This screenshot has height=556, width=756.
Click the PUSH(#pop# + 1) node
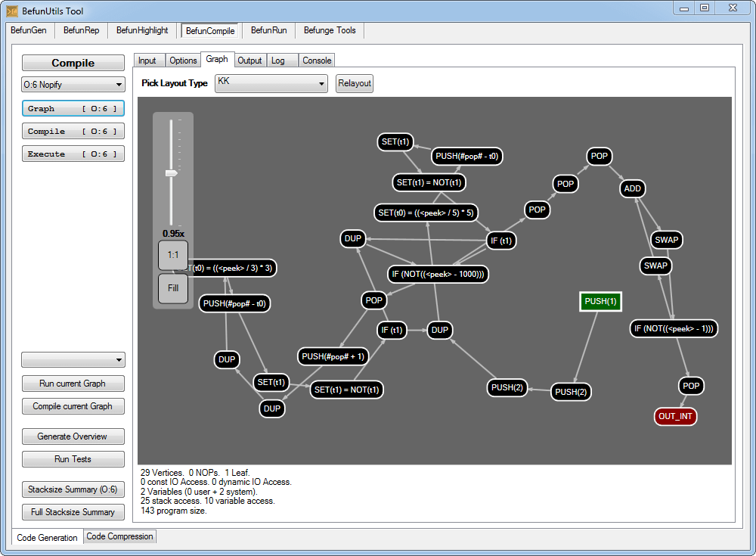pyautogui.click(x=332, y=356)
